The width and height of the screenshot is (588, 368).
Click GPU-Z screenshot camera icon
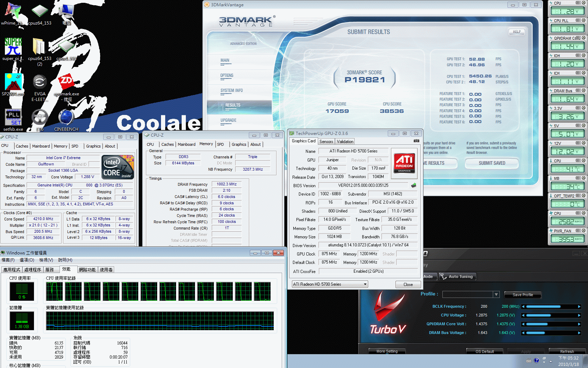point(416,141)
